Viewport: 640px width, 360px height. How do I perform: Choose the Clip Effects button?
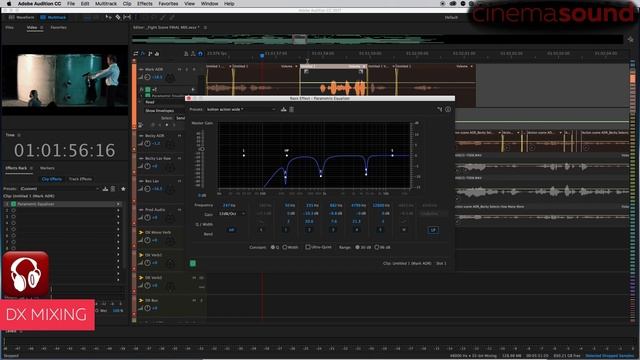tap(51, 179)
